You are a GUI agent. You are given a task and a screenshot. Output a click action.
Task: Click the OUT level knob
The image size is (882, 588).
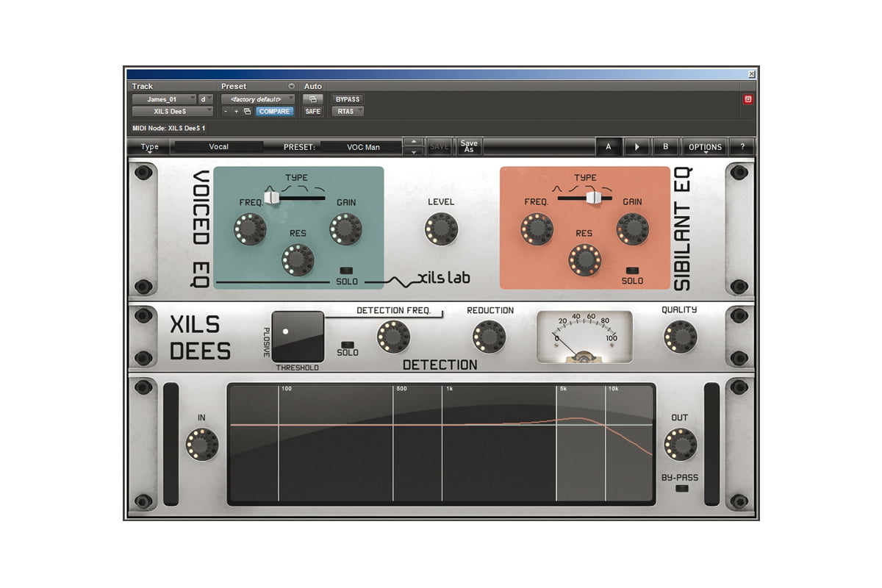click(680, 445)
